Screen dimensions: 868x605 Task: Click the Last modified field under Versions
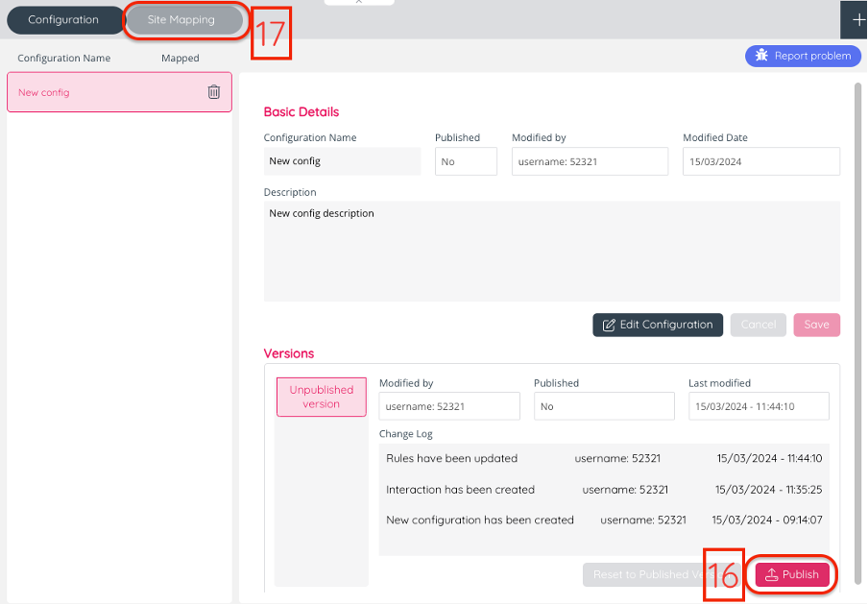point(758,406)
